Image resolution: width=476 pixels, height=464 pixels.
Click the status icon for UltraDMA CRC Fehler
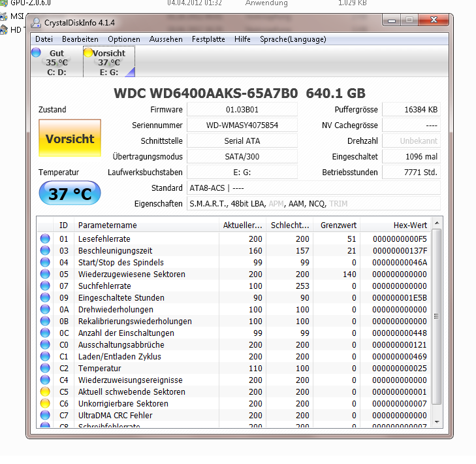coord(45,416)
